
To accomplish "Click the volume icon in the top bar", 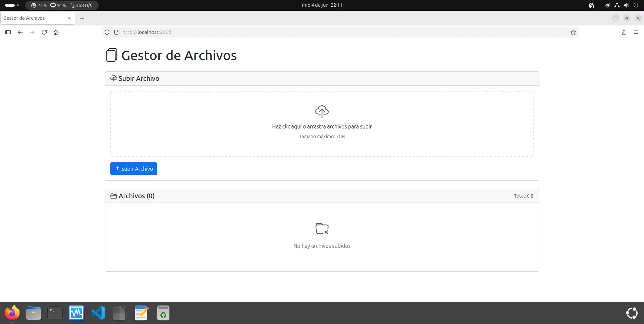I will click(627, 5).
